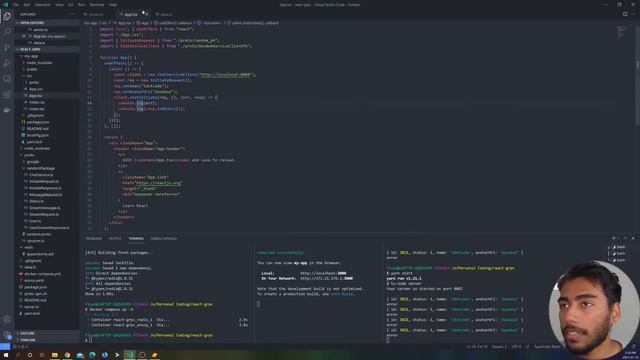Image resolution: width=640 pixels, height=360 pixels.
Task: Click the Windows Start button
Action: 6,355
